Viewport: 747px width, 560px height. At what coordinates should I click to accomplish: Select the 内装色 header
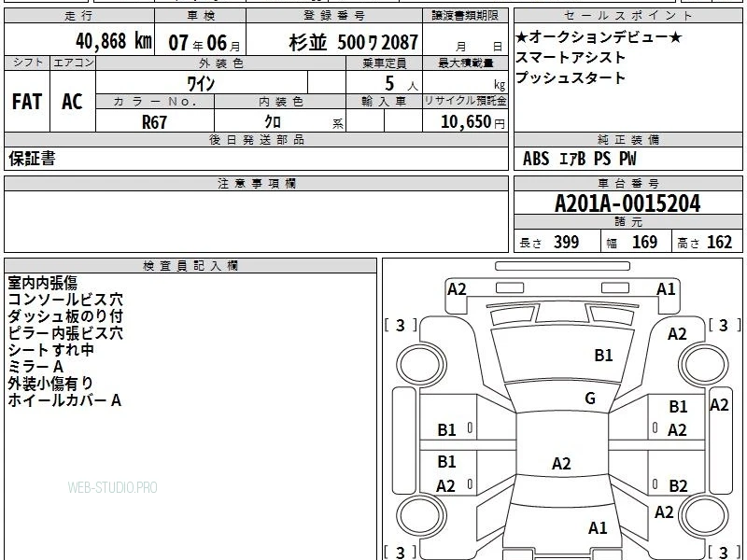pos(281,102)
